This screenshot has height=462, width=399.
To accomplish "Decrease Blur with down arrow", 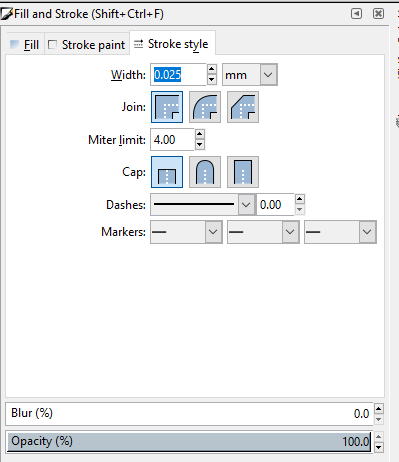I will 379,419.
